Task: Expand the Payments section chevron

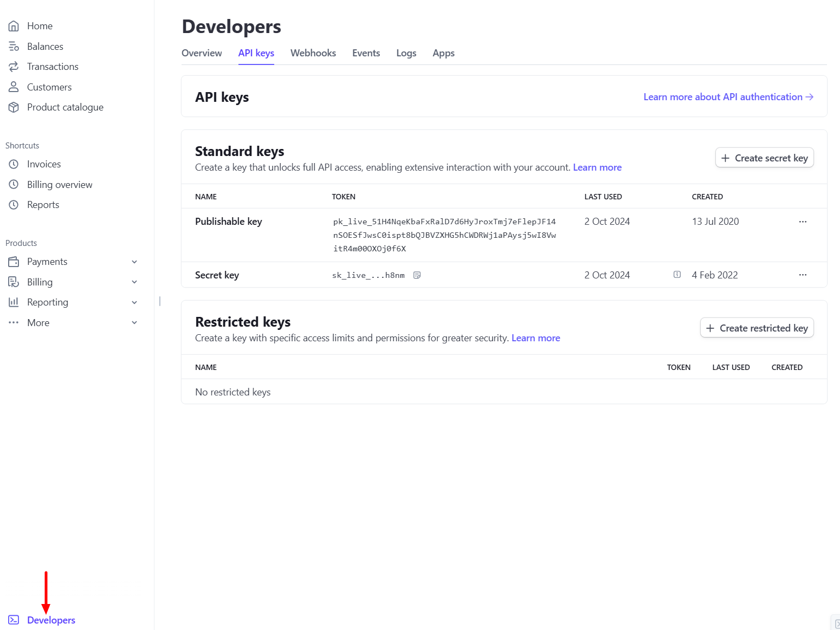Action: (134, 262)
